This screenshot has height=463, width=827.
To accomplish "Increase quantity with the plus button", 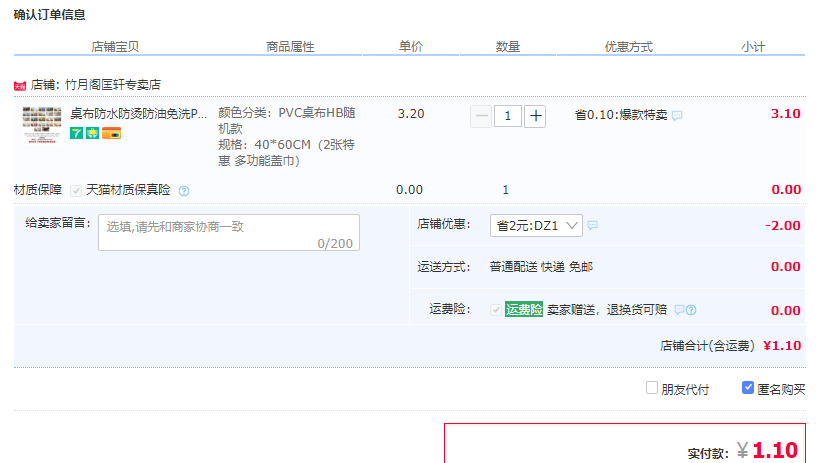I will pyautogui.click(x=535, y=116).
